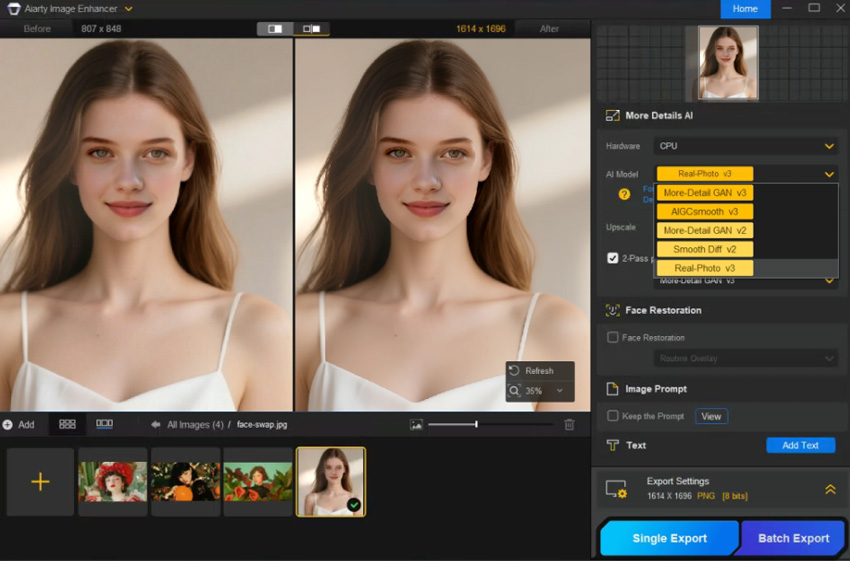The width and height of the screenshot is (850, 561).
Task: Click the AI model help question icon
Action: click(624, 194)
